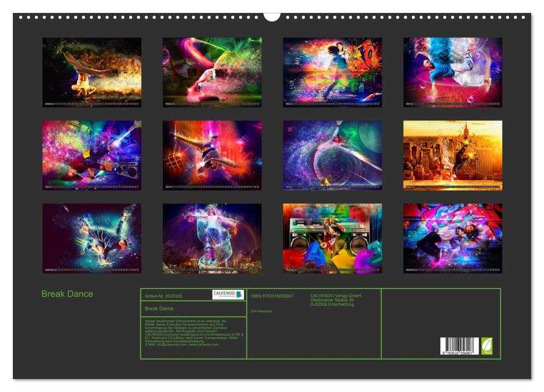This screenshot has width=544, height=392.
Task: Open the ISBN 9783516056907 section
Action: 272,293
